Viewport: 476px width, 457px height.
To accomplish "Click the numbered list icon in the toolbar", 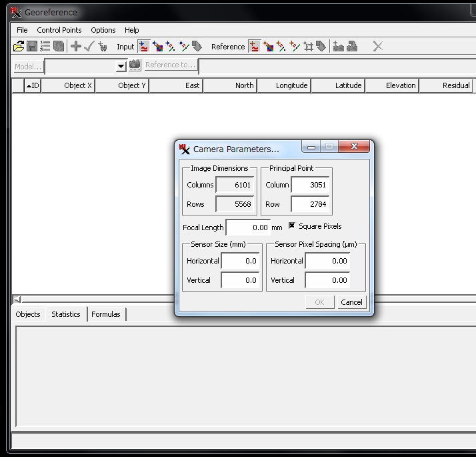I will click(45, 47).
